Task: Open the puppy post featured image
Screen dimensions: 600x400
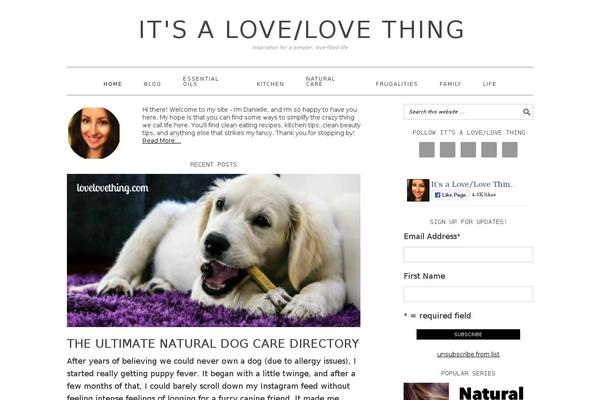Action: click(x=214, y=251)
